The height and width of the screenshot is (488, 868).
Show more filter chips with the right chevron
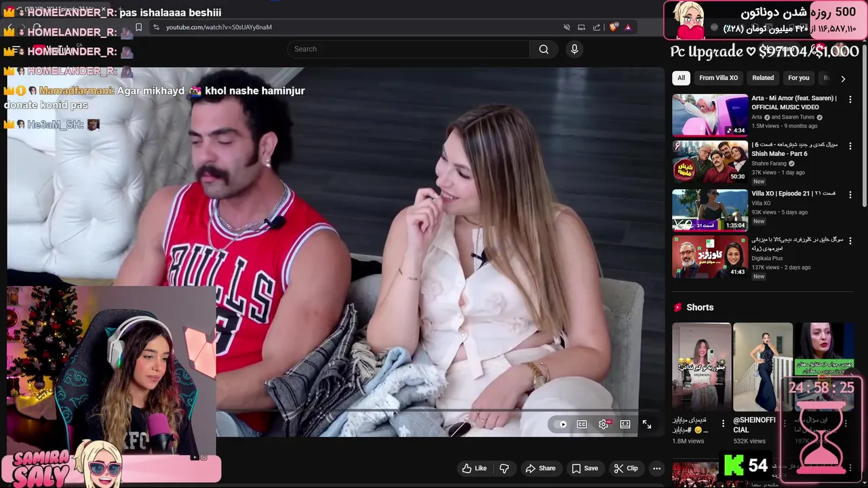click(x=843, y=79)
